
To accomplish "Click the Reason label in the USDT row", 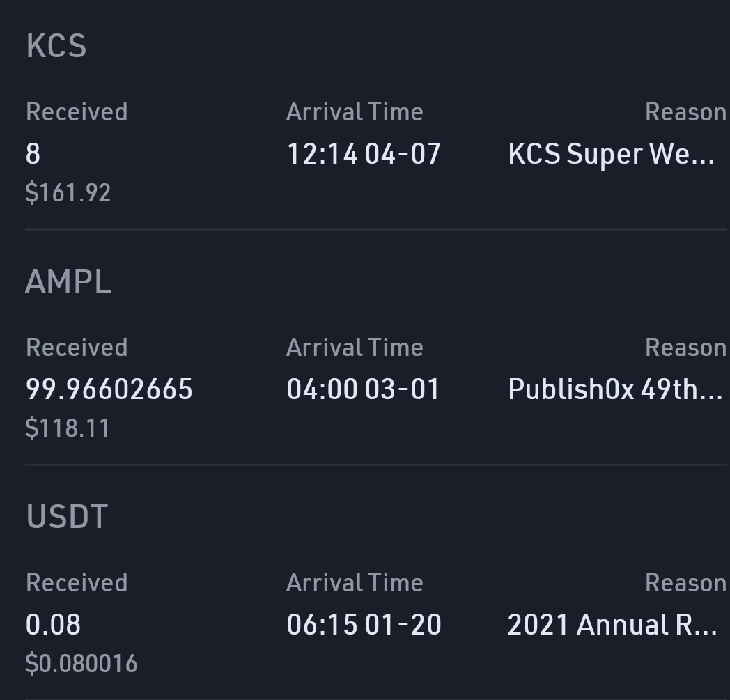I will 686,583.
